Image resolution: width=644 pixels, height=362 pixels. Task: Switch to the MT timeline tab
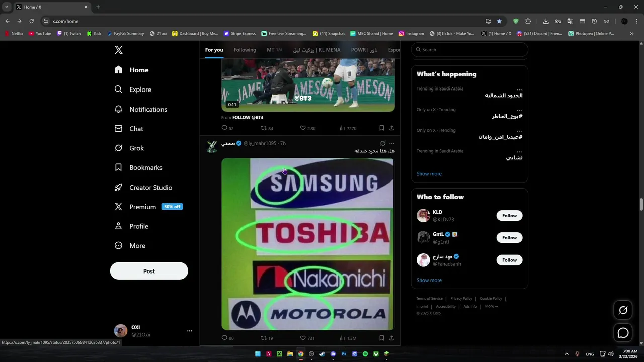(x=274, y=50)
